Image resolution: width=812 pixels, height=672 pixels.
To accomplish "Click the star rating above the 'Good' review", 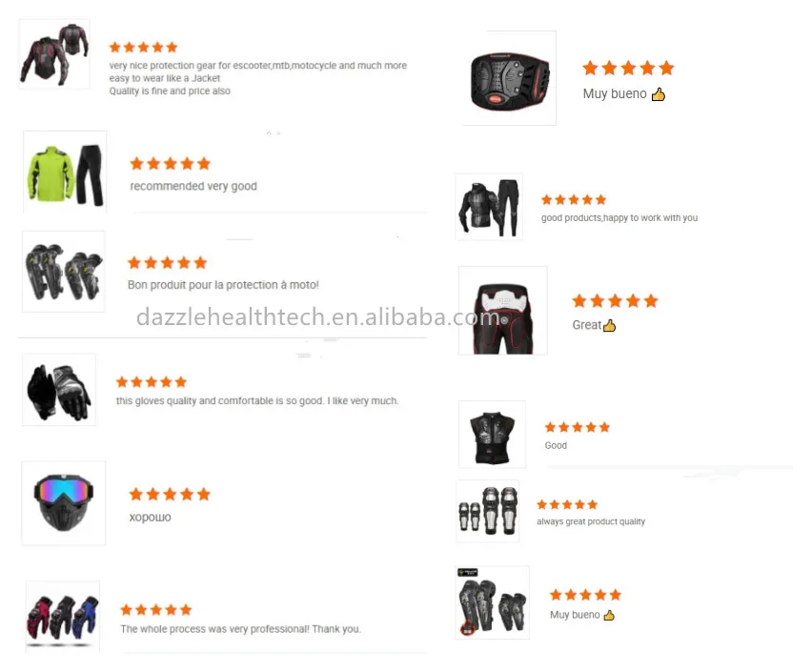I will pyautogui.click(x=578, y=427).
